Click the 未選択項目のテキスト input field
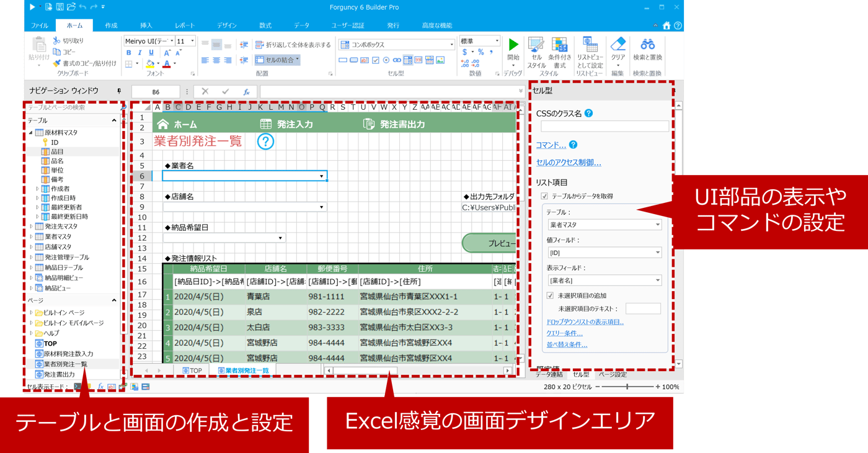868x453 pixels. coord(643,308)
